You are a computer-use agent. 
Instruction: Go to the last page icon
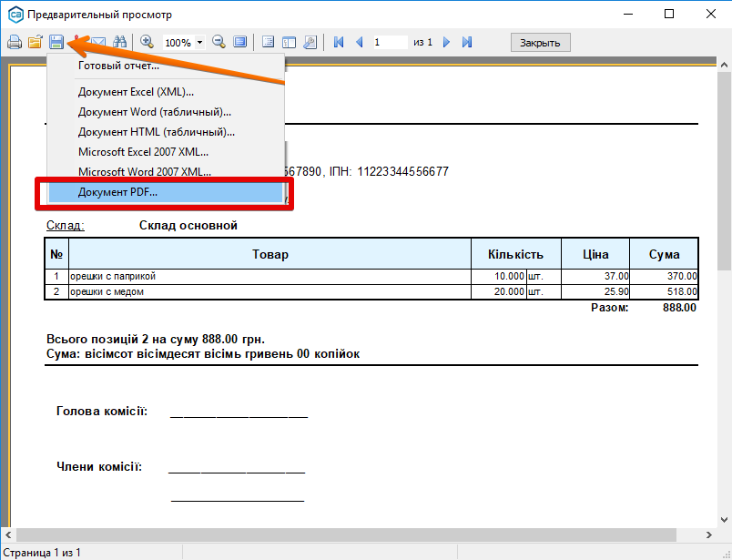pos(467,42)
